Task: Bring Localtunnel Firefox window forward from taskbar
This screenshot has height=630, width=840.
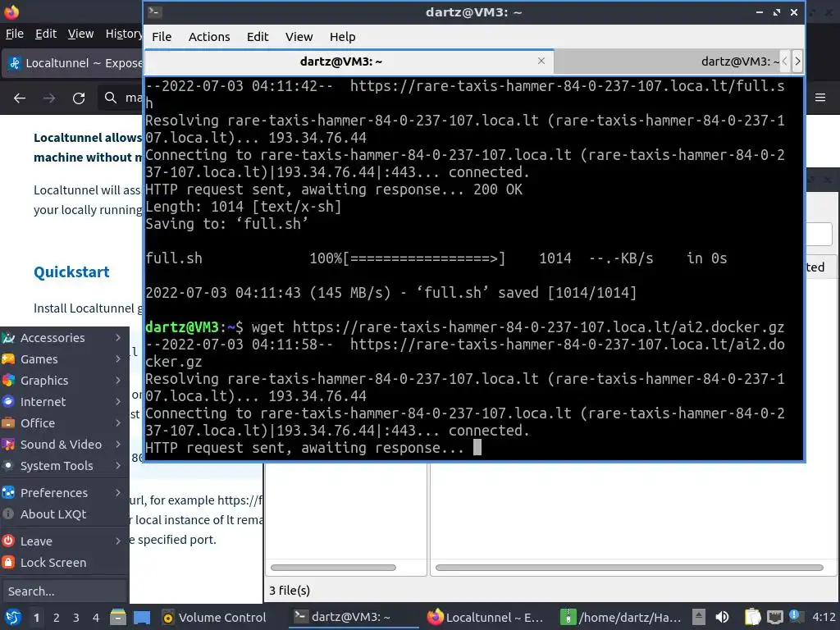Action: point(486,617)
